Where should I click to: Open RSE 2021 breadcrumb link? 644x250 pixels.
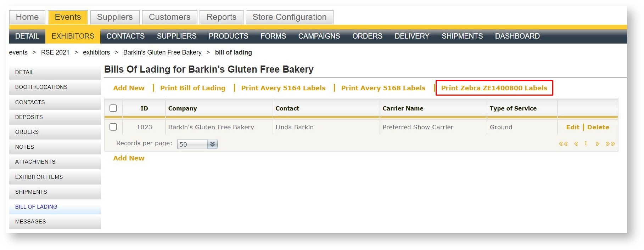pyautogui.click(x=55, y=52)
